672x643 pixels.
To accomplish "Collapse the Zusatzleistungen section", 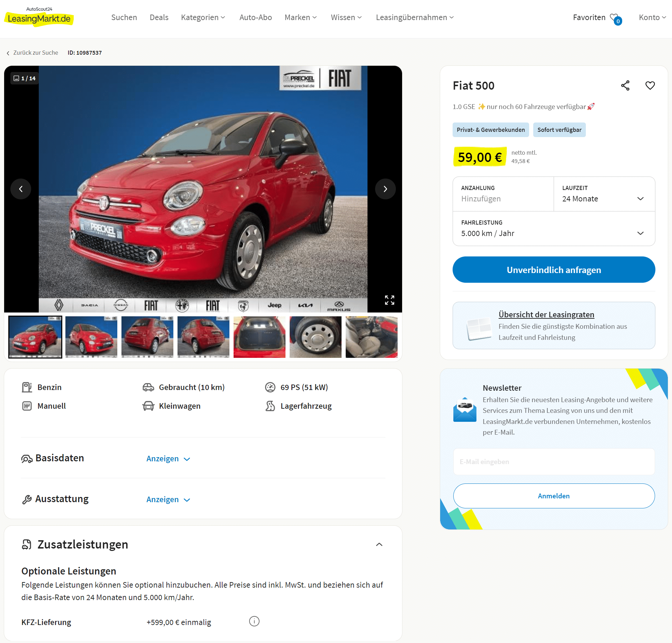I will pos(379,544).
